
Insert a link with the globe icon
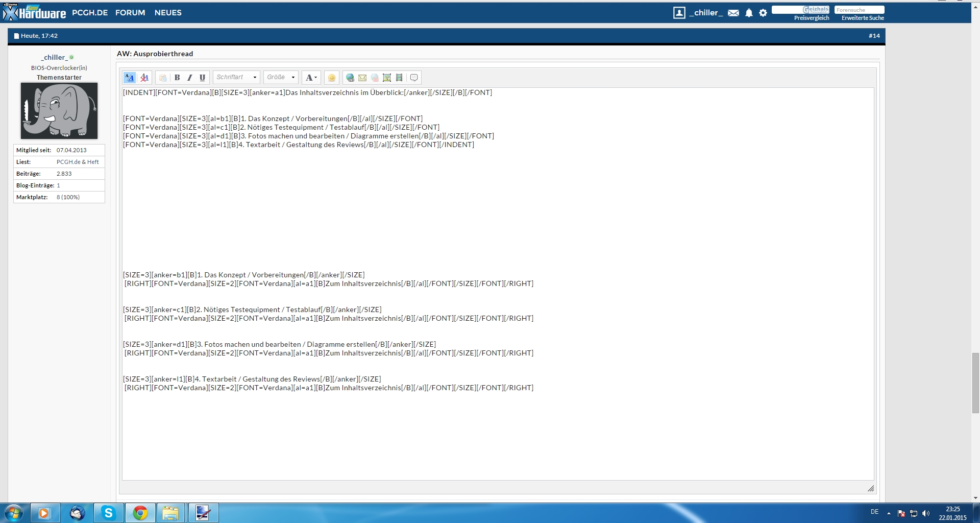pos(350,78)
